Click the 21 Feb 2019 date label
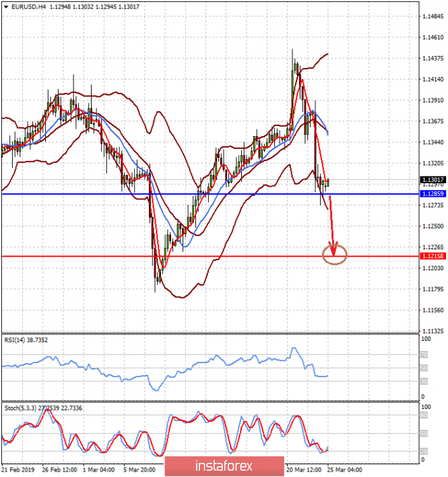The width and height of the screenshot is (448, 477). [x=17, y=468]
